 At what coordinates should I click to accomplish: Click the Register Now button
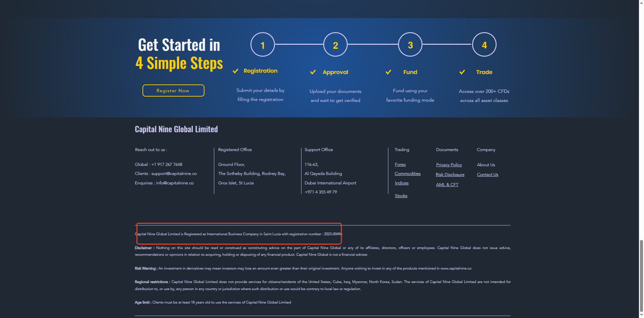(x=173, y=91)
